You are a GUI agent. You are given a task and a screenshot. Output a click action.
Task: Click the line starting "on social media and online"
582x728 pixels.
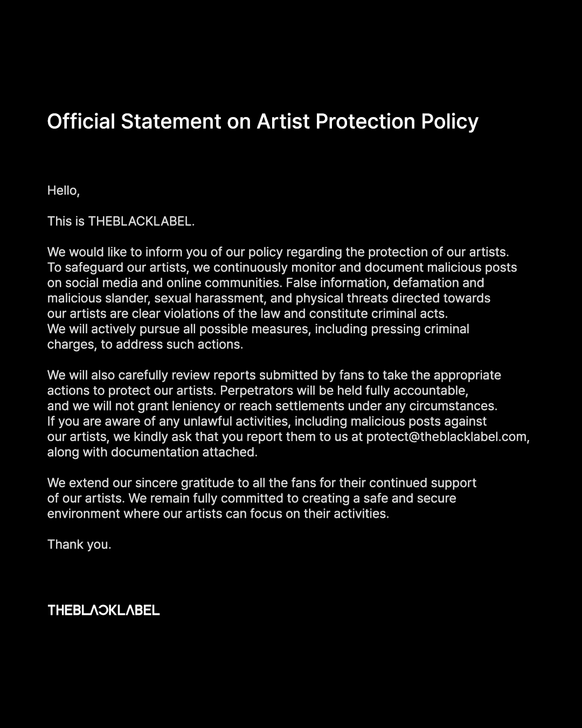pyautogui.click(x=266, y=283)
